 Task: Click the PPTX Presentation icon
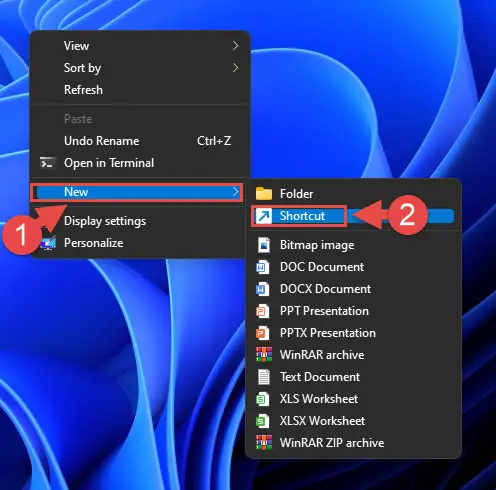coord(263,333)
